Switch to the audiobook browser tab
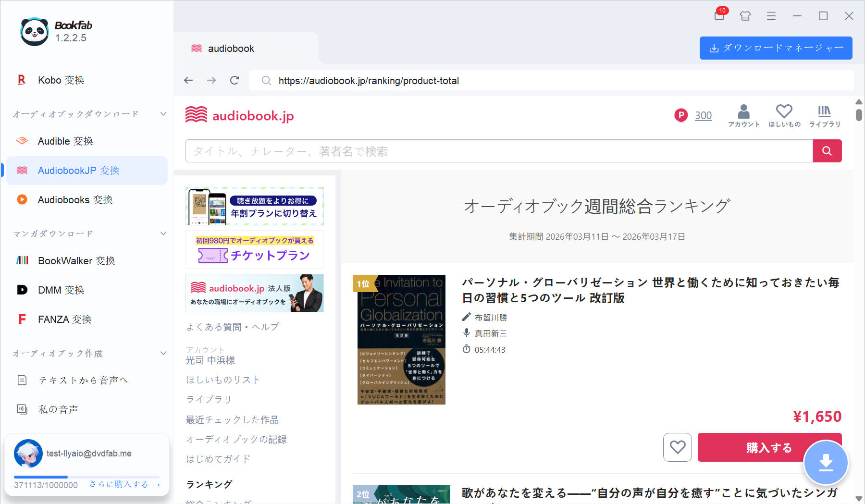The image size is (865, 504). coord(231,48)
